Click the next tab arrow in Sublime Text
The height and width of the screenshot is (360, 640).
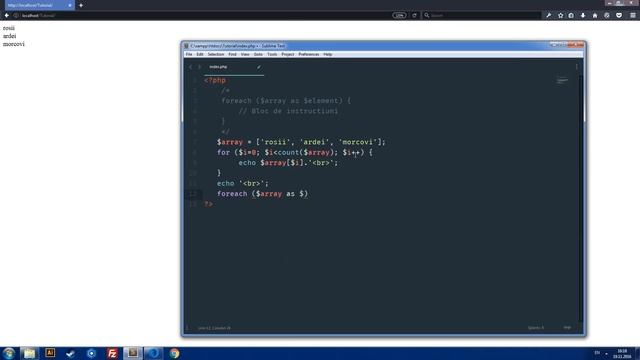[199, 67]
